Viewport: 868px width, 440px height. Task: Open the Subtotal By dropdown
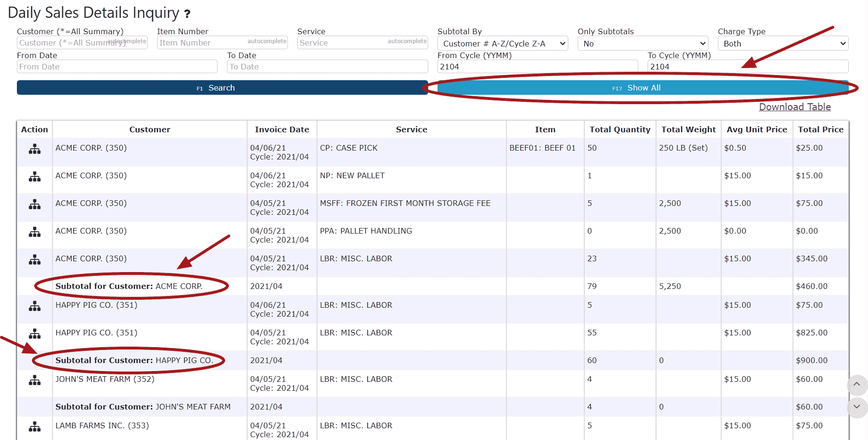(502, 44)
